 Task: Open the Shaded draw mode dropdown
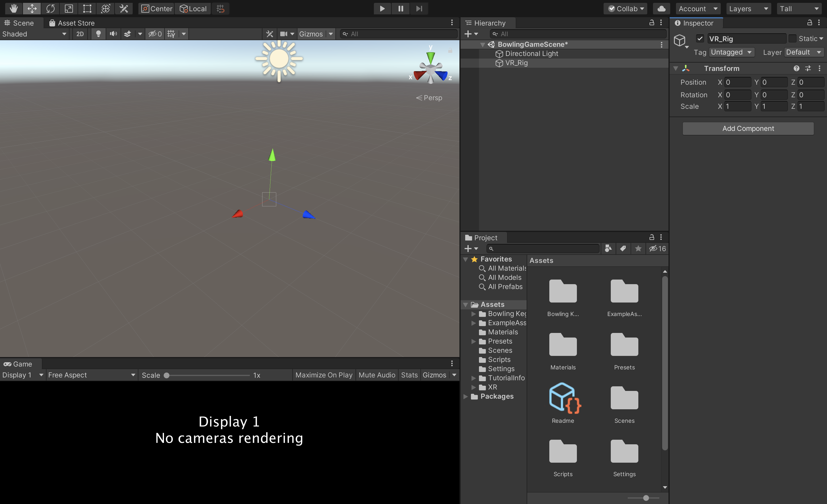tap(34, 34)
